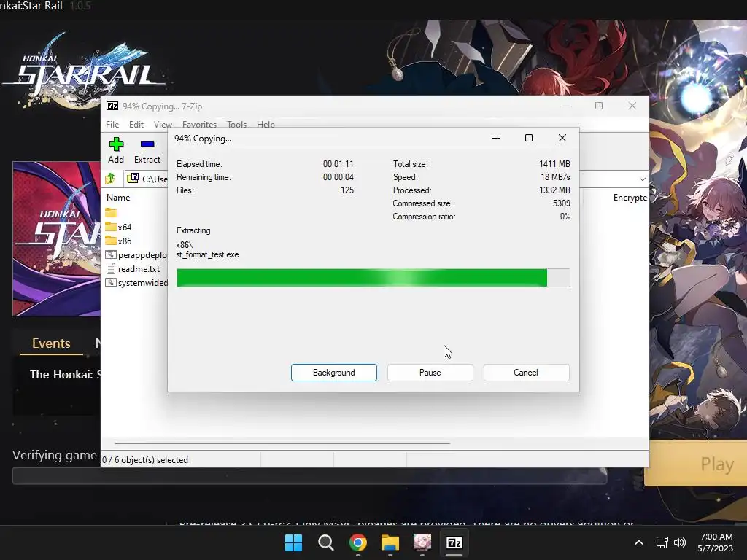The height and width of the screenshot is (560, 747).
Task: Click the C:\Use path field in 7-Zip
Action: point(147,179)
